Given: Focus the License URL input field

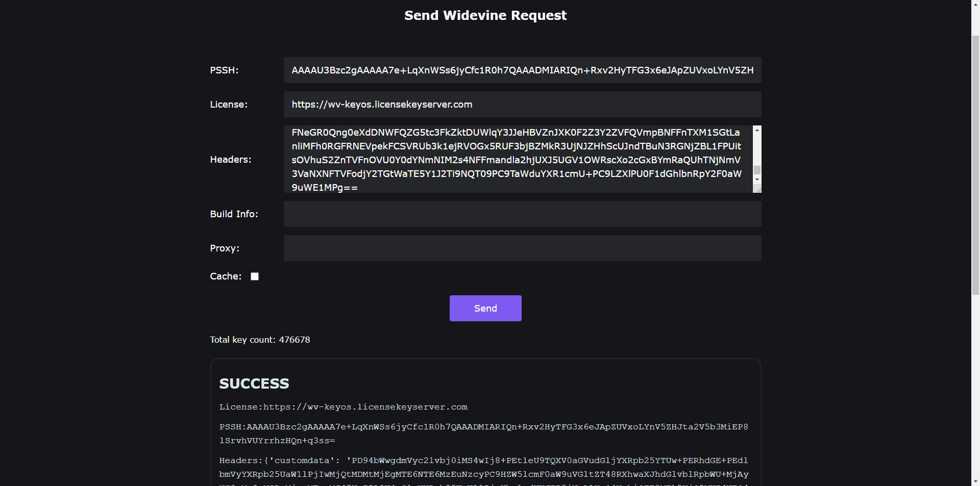Looking at the screenshot, I should coord(522,105).
